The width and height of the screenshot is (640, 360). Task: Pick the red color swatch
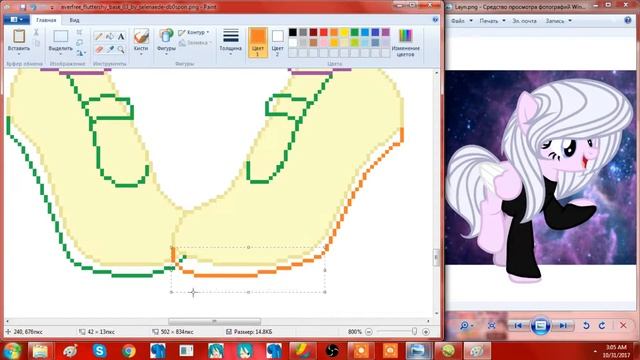[324, 32]
